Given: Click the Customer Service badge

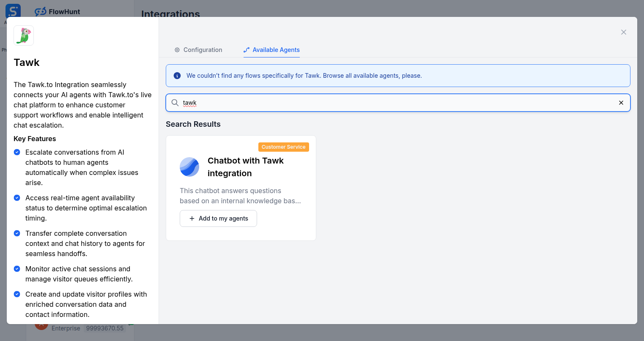Looking at the screenshot, I should pos(283,147).
